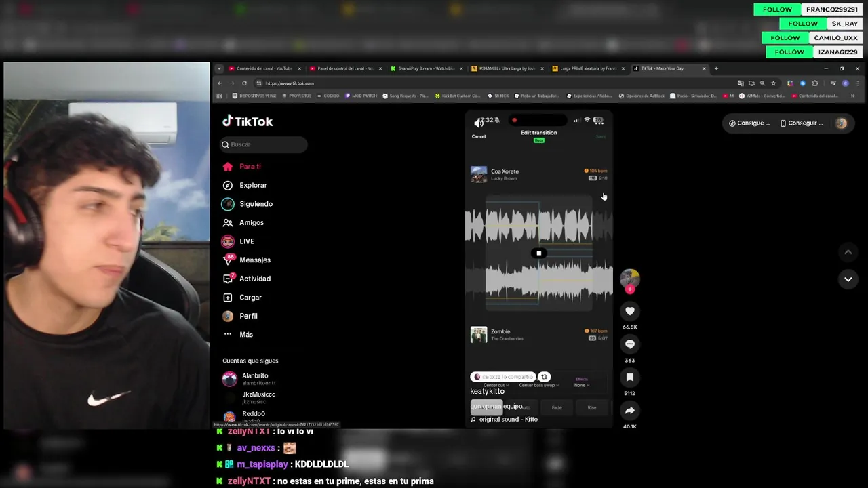Screen dimensions: 868x488
Task: Click the Consigue coins button
Action: [x=749, y=123]
